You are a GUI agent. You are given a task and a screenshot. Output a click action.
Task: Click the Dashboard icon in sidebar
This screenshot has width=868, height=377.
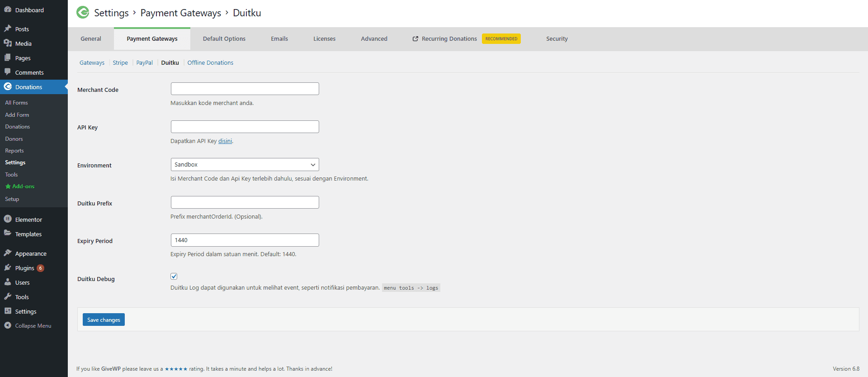(x=8, y=10)
